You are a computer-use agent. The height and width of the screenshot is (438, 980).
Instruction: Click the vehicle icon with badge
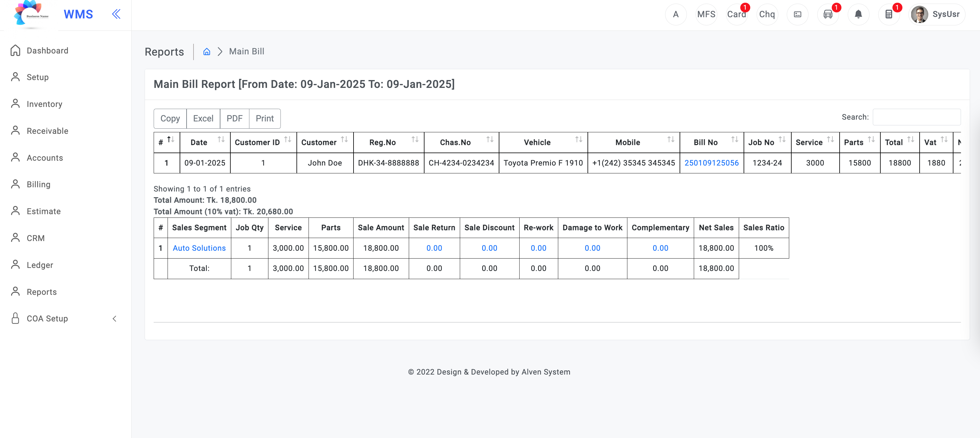point(828,14)
